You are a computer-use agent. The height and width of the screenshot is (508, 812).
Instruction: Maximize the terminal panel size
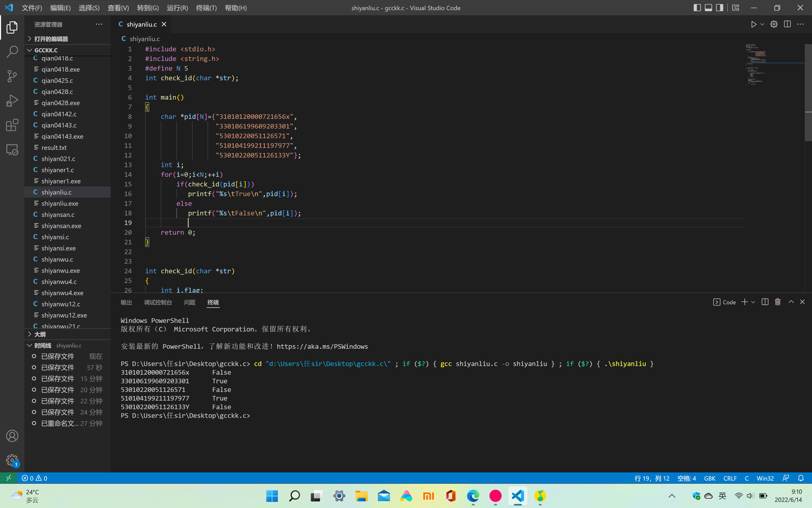tap(791, 302)
